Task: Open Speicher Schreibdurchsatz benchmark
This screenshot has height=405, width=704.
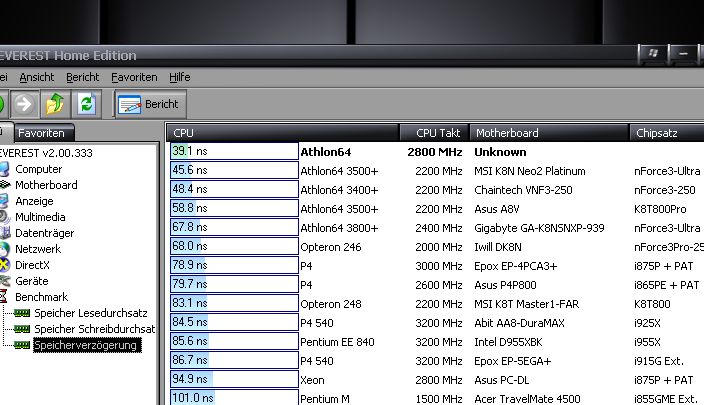Action: pos(95,329)
